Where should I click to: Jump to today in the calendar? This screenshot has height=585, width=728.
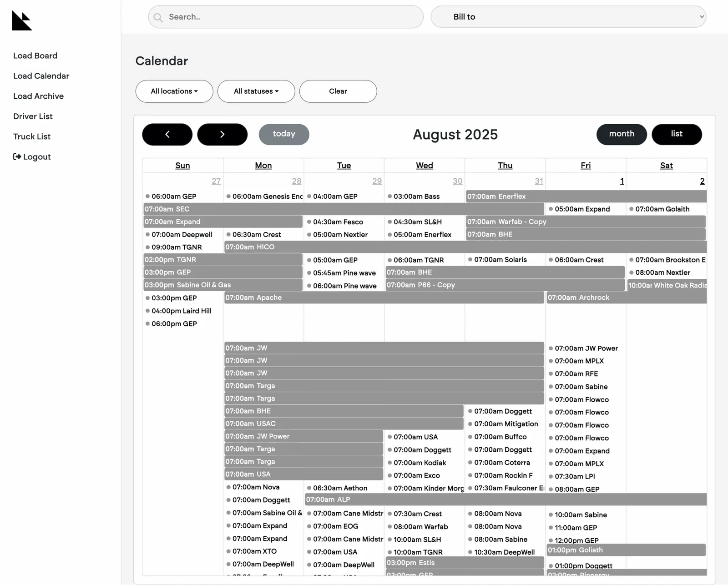click(x=284, y=134)
